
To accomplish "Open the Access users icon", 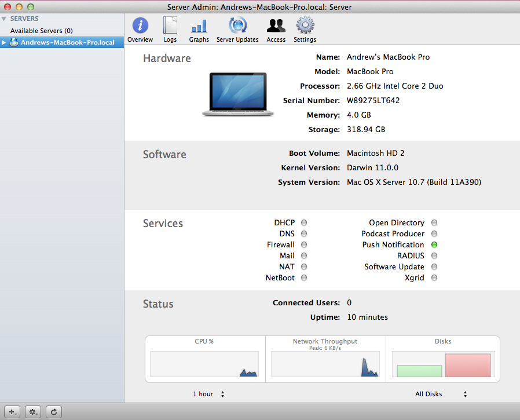I will (x=276, y=25).
